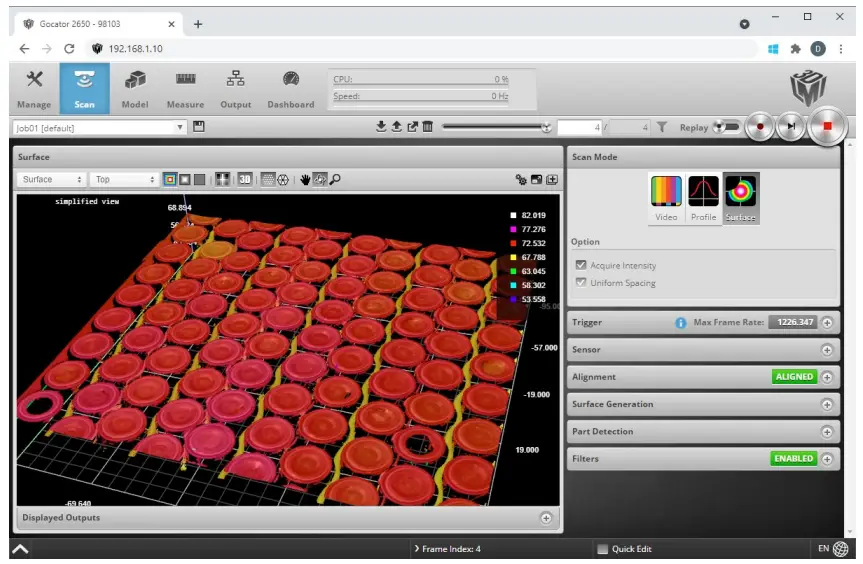Switch the Replay toggle

(x=726, y=127)
